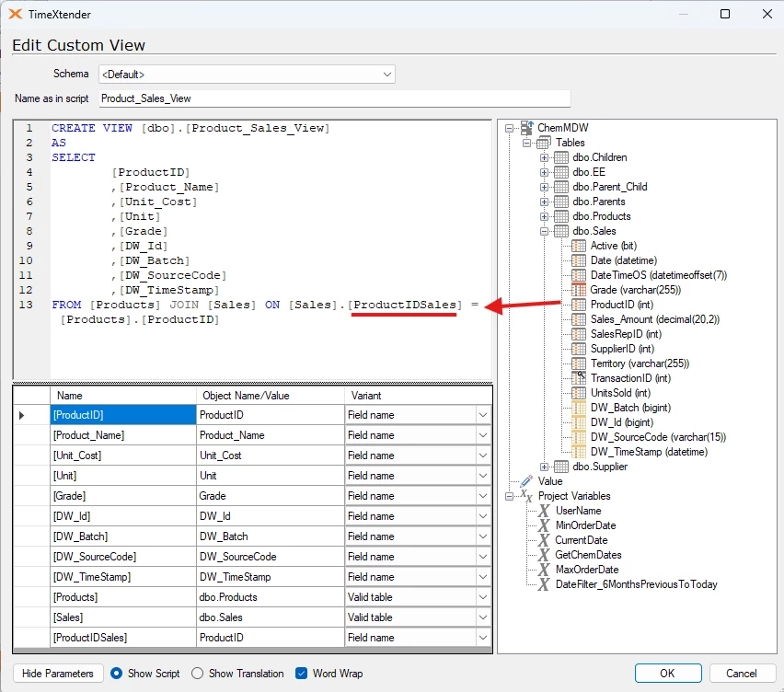Click the Cancel button
Screen dimensions: 784x692
click(x=742, y=674)
